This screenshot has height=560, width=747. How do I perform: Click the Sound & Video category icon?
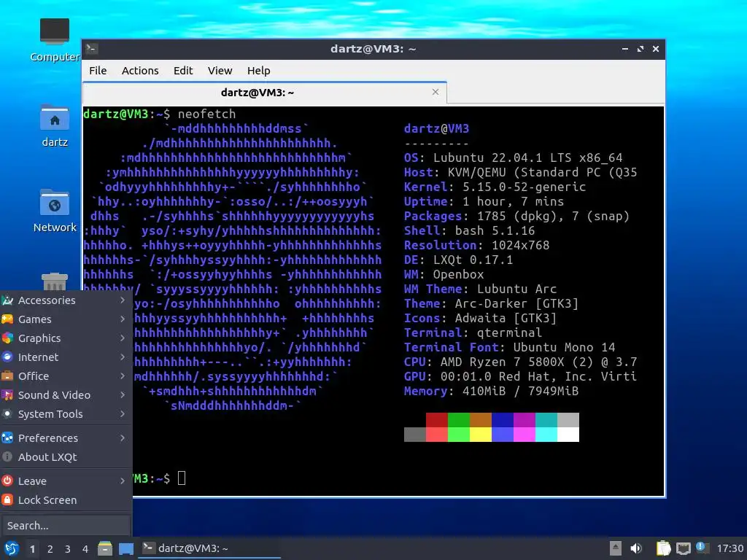[7, 394]
